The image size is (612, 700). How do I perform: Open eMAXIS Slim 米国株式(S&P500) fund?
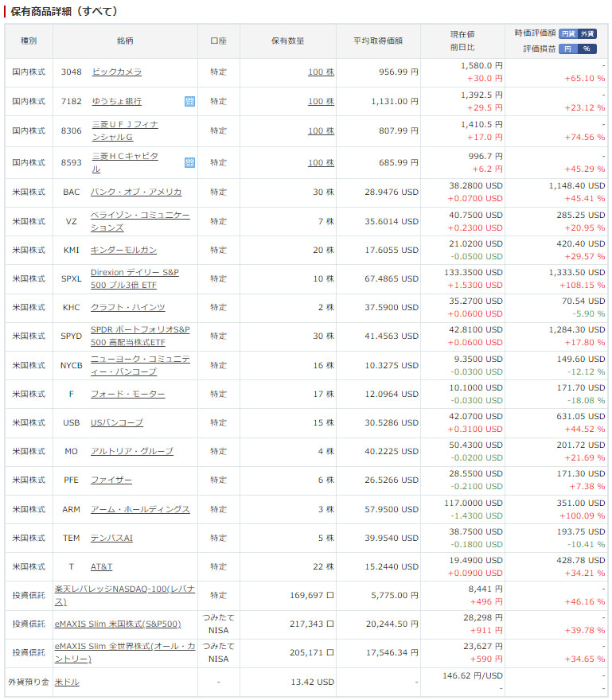click(x=118, y=624)
